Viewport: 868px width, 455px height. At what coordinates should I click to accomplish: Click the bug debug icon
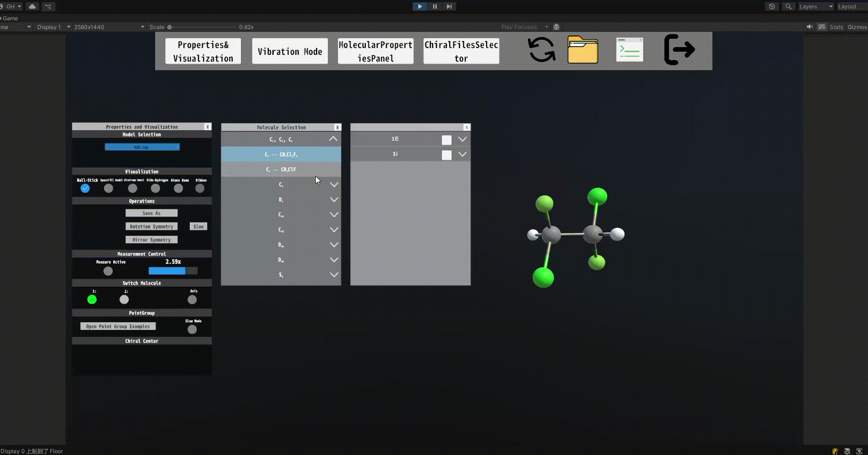(x=556, y=27)
